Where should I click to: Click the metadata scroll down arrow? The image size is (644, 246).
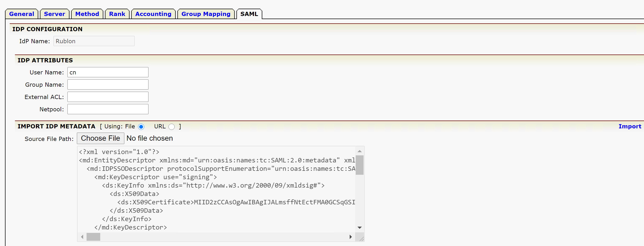360,228
